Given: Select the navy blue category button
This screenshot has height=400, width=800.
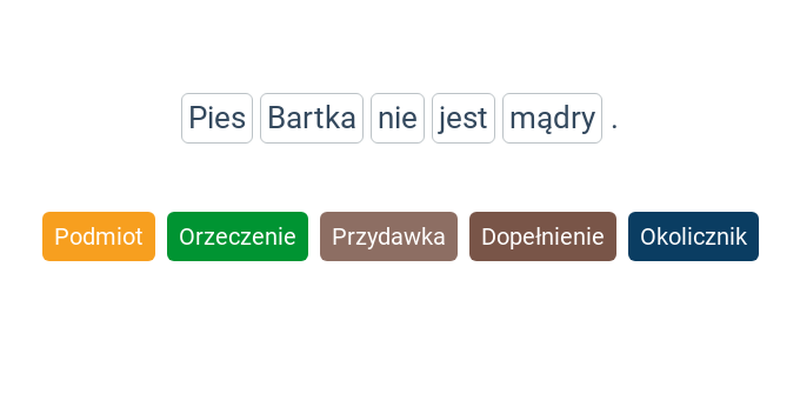Looking at the screenshot, I should point(693,236).
